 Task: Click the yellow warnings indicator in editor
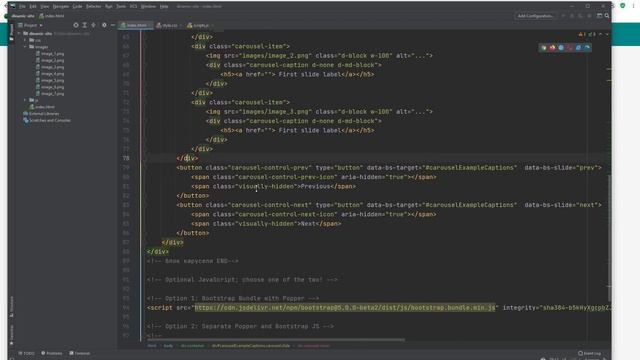click(x=582, y=34)
